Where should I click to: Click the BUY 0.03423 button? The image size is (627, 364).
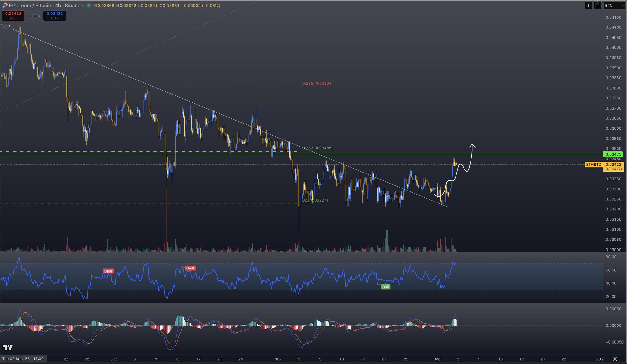pos(55,16)
